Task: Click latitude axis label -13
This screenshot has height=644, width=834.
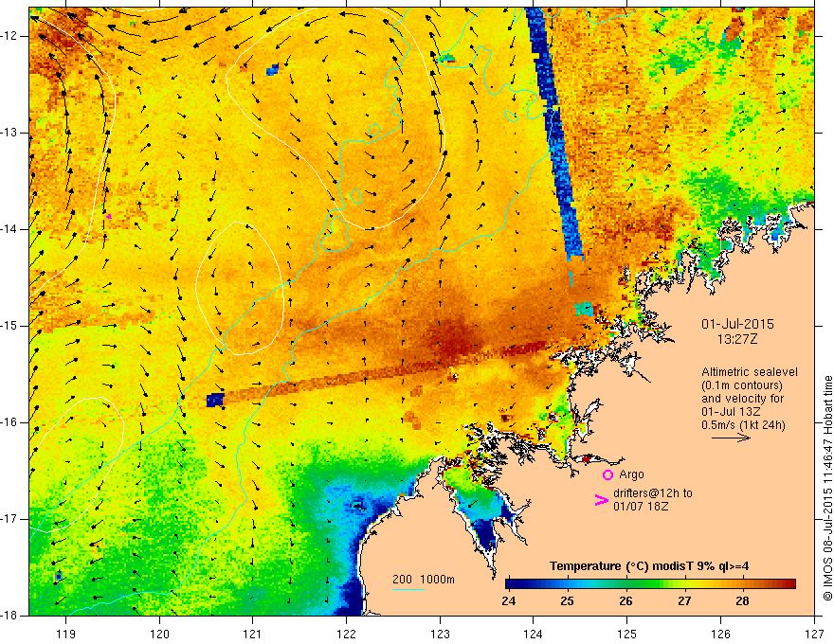Action: (x=9, y=133)
